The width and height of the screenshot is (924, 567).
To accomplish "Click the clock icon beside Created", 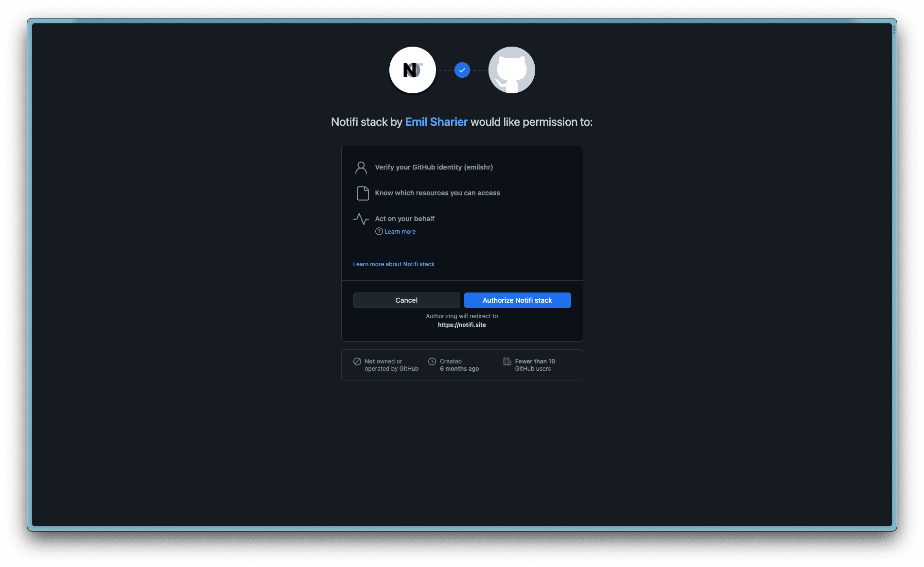I will point(432,361).
